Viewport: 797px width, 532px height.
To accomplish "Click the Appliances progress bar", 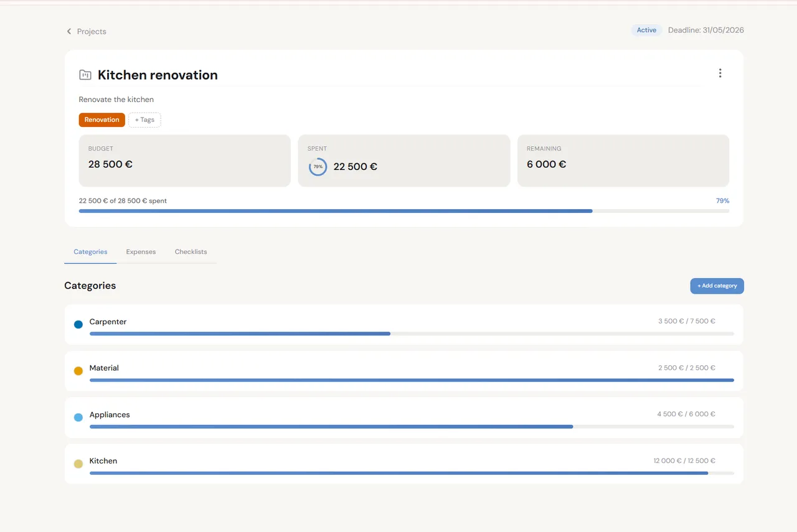I will (412, 427).
